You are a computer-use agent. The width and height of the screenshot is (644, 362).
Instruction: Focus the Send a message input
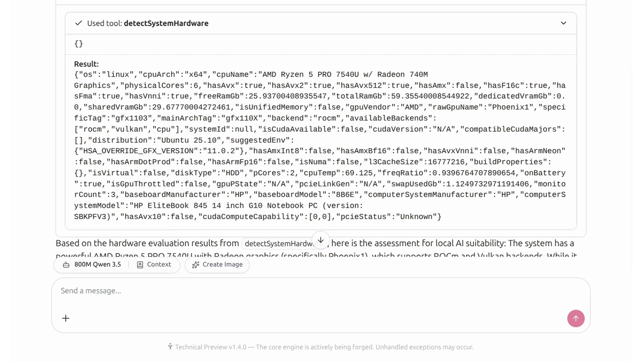pos(321,291)
